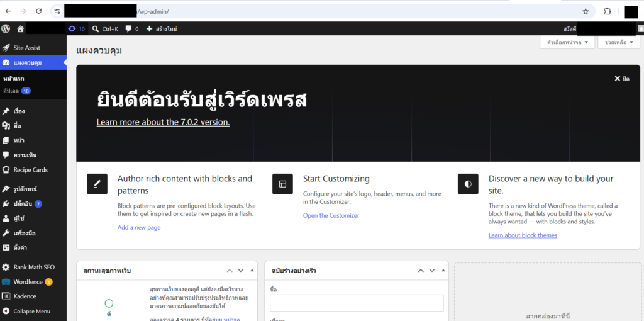Open browser extensions puzzle icon
Screen dimensions: 644x321
coord(608,11)
